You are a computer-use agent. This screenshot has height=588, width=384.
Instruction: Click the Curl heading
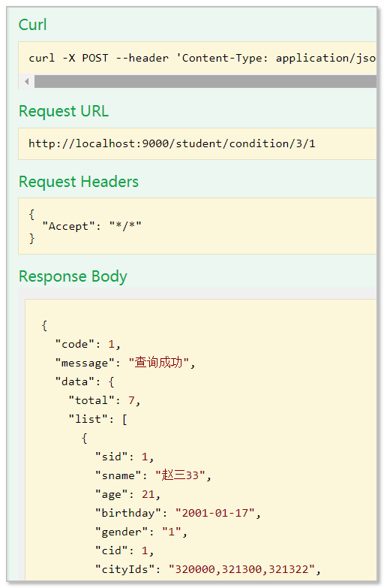coord(32,25)
